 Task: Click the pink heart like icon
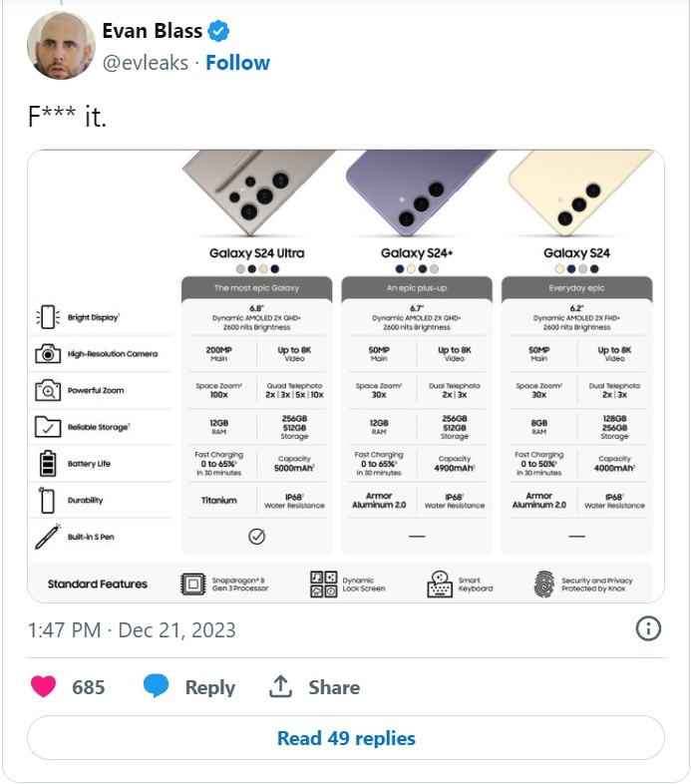point(44,686)
